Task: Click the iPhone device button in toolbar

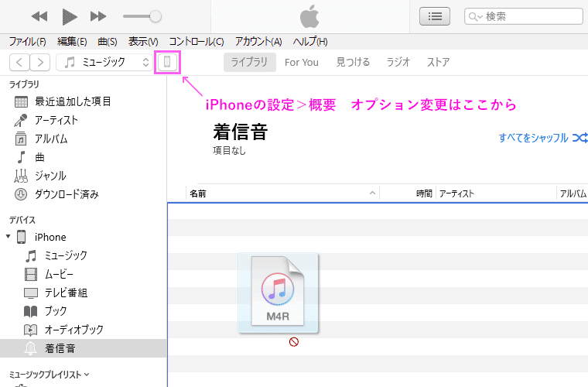Action: coord(167,62)
